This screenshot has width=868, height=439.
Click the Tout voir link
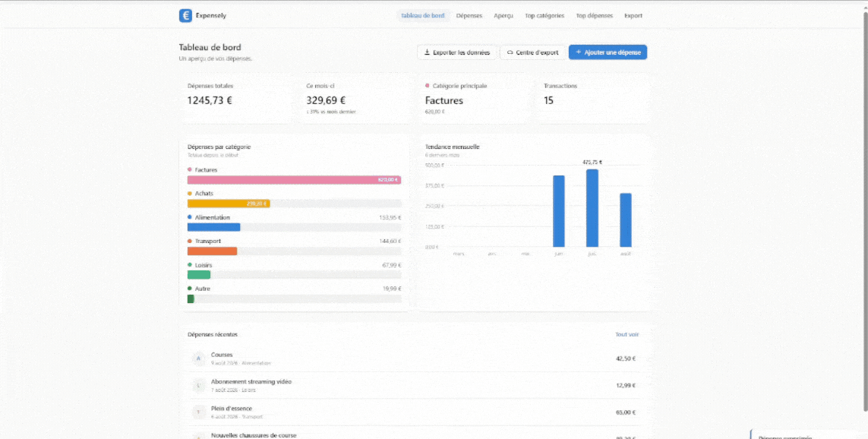point(627,334)
